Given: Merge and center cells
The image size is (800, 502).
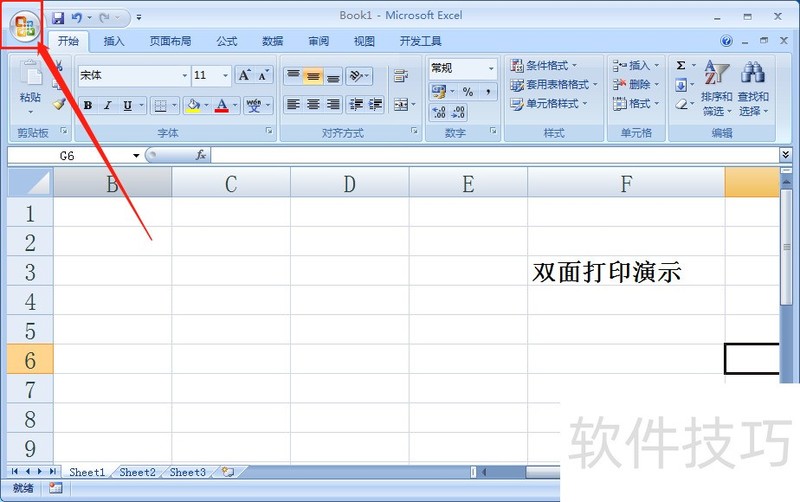Looking at the screenshot, I should pos(401,105).
